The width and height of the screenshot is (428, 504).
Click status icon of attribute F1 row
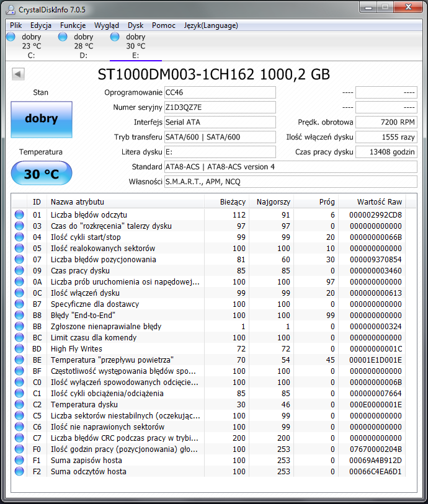tap(19, 460)
